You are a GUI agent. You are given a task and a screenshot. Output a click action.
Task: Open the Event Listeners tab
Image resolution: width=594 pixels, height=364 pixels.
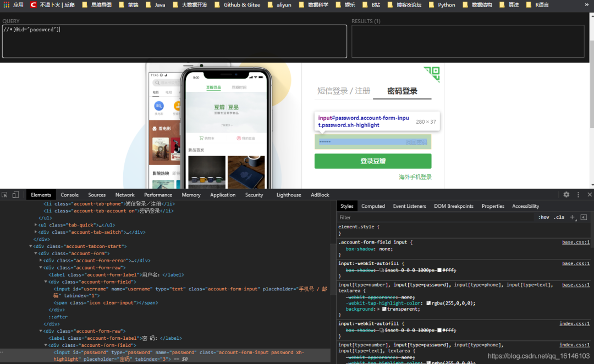[x=410, y=206]
